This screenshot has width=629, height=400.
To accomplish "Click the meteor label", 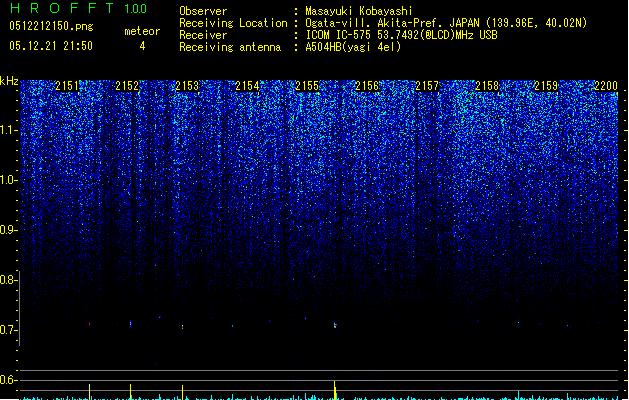I will [x=142, y=31].
